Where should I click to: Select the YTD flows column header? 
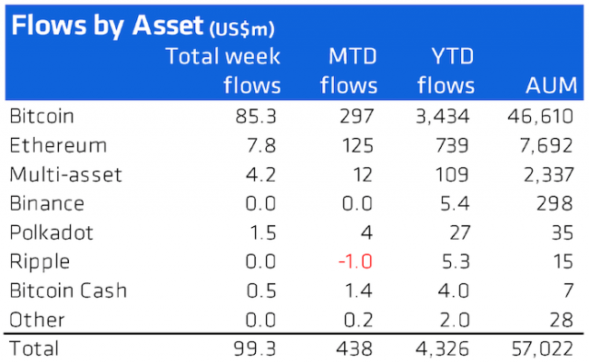[445, 71]
